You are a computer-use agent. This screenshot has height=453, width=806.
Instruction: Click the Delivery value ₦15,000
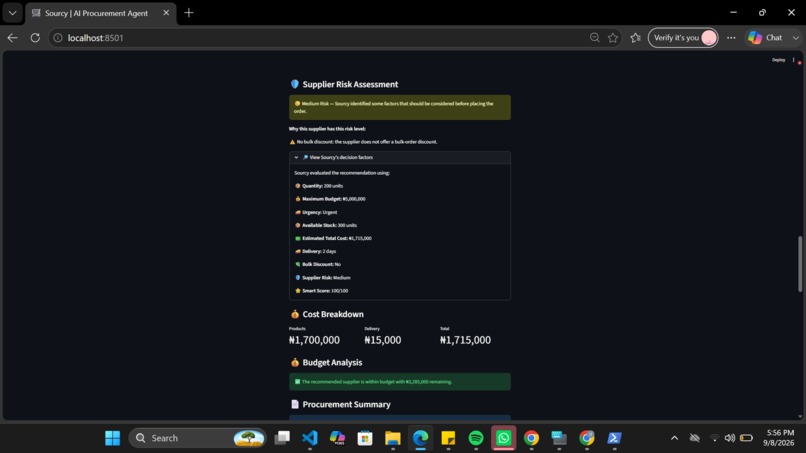(382, 340)
